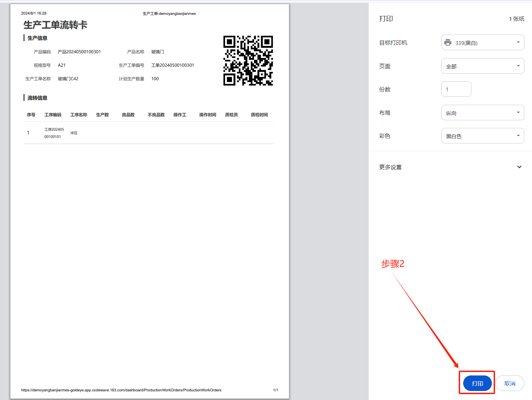Click the 生产数 column header
Screen dimensions: 532x400
click(x=102, y=115)
